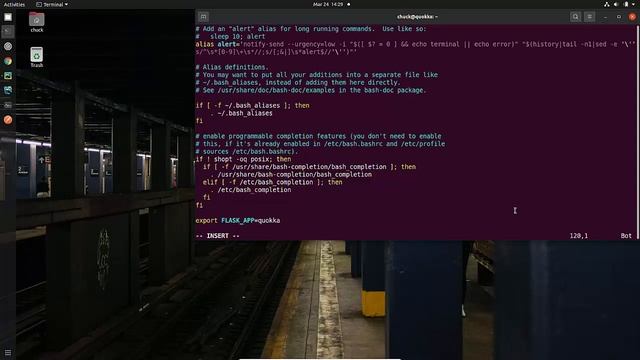Open the Activities overview
The height and width of the screenshot is (360, 640).
click(14, 4)
